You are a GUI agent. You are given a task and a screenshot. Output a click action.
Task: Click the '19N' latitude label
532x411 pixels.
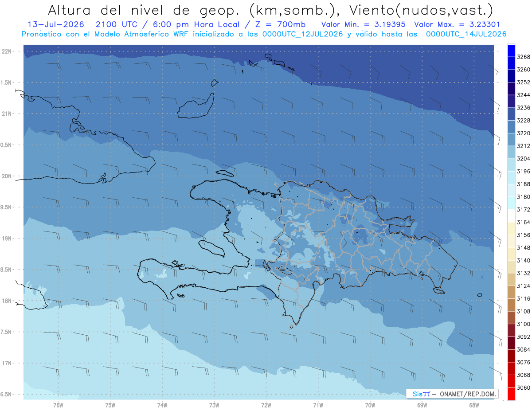[7, 239]
